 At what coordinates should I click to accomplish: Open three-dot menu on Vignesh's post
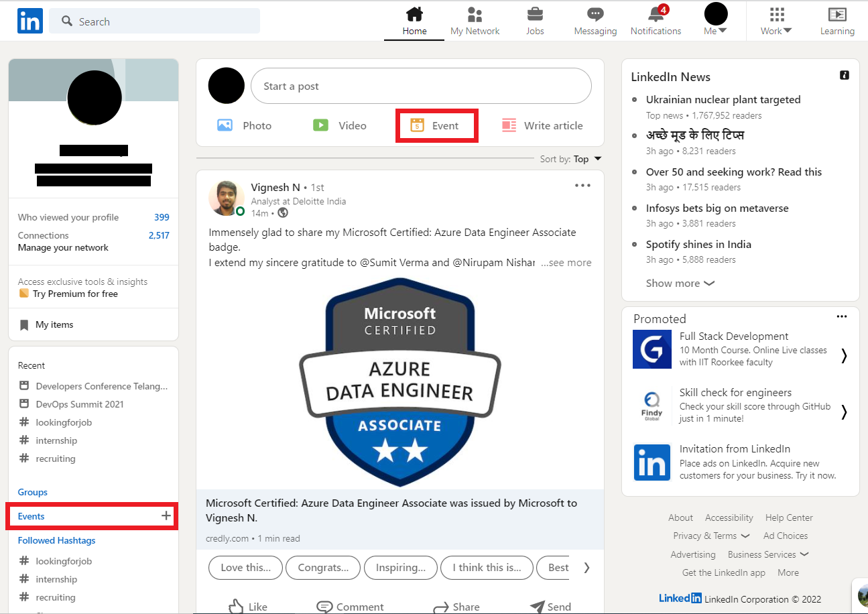click(582, 186)
